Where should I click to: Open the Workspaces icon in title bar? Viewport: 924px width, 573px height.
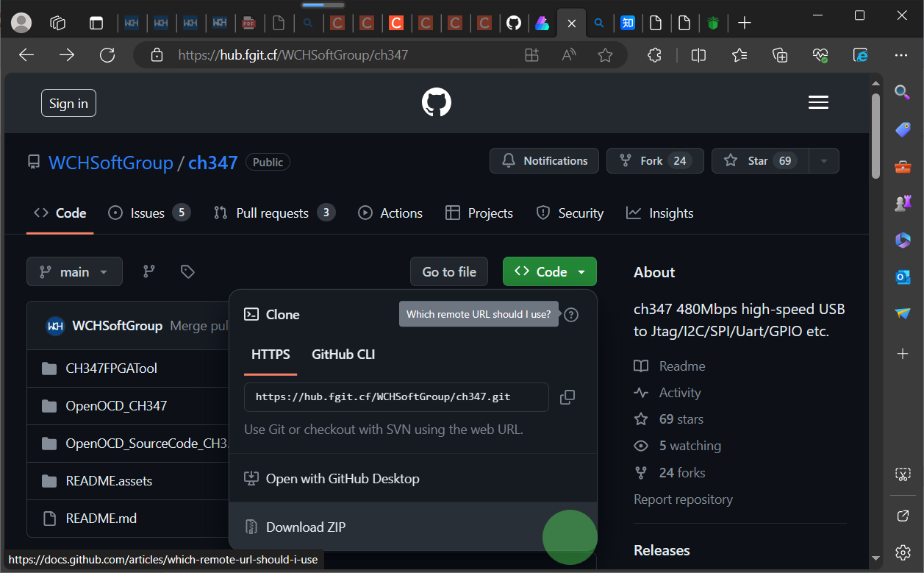tap(58, 23)
